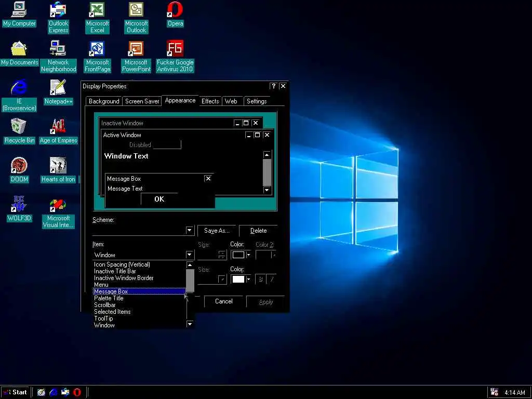This screenshot has width=532, height=399.
Task: Open the Opera desktop shortcut
Action: 175,14
